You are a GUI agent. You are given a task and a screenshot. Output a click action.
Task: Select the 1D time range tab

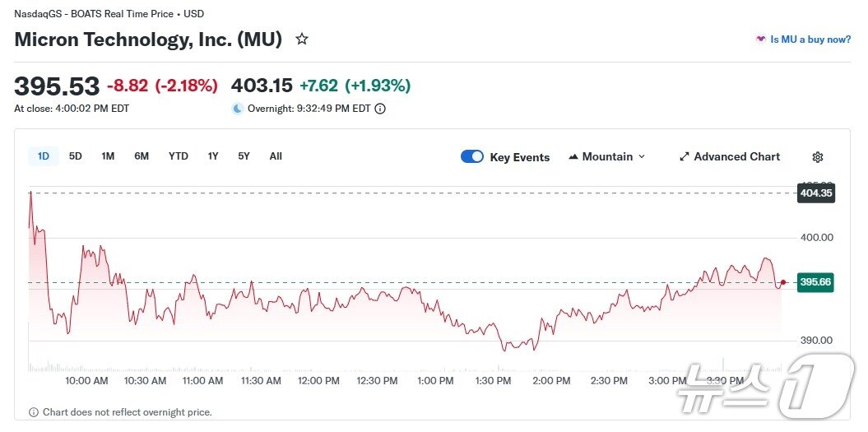coord(44,156)
